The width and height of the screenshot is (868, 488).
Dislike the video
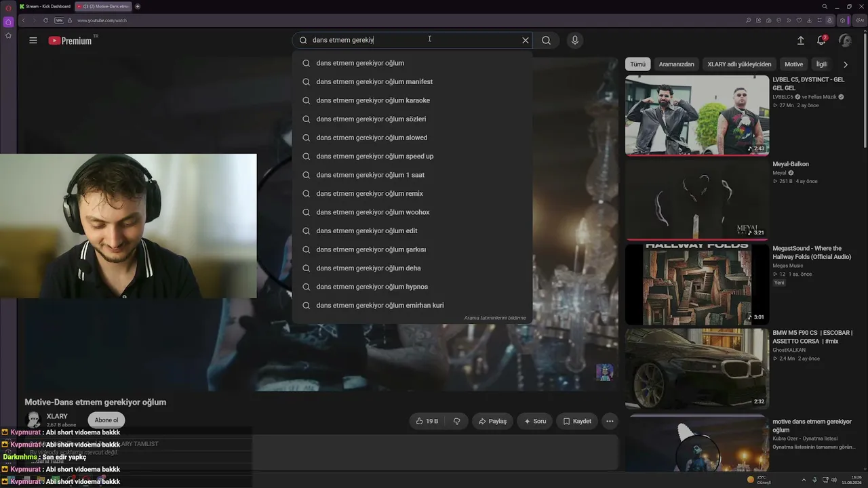[x=456, y=421]
